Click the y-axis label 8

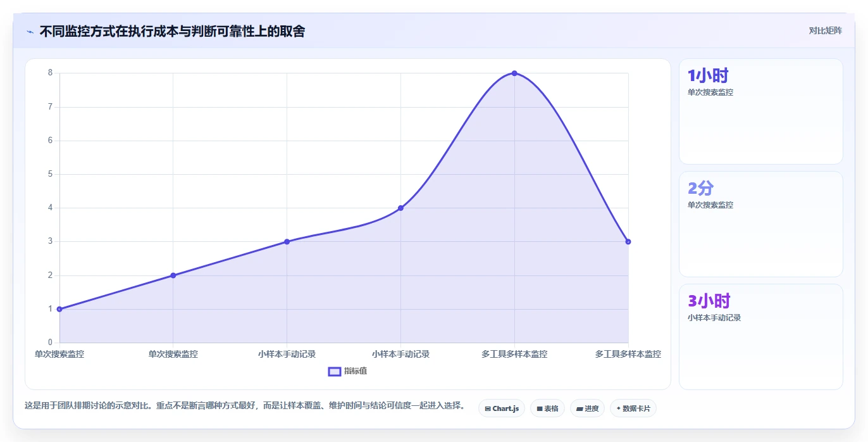pos(50,73)
